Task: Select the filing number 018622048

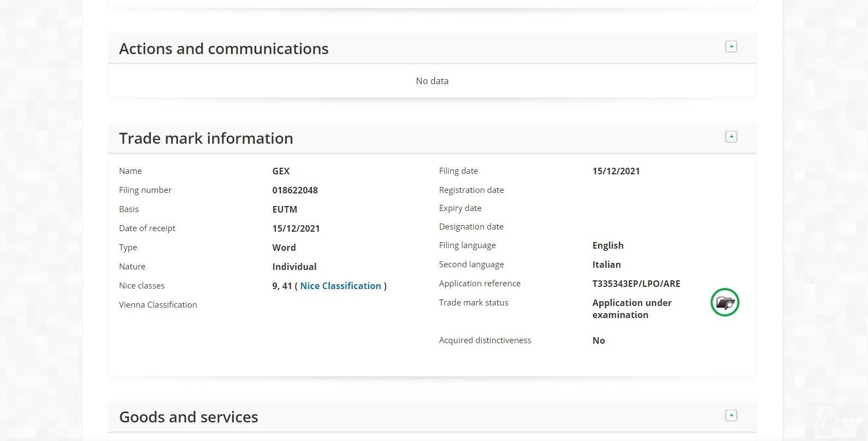Action: tap(295, 190)
